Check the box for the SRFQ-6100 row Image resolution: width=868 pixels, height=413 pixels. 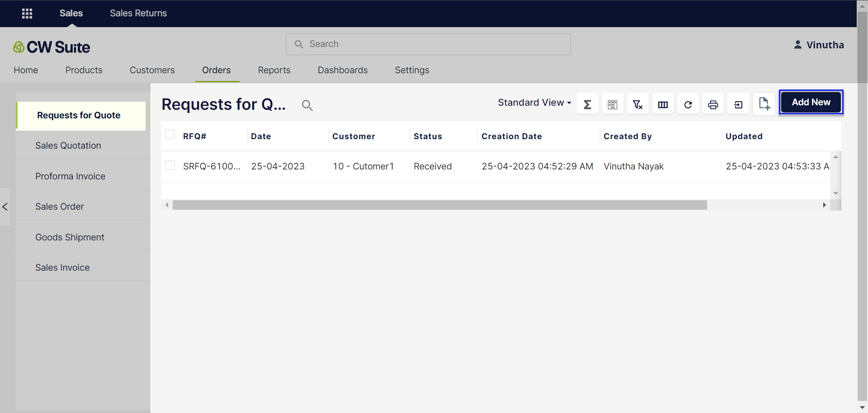[x=170, y=165]
